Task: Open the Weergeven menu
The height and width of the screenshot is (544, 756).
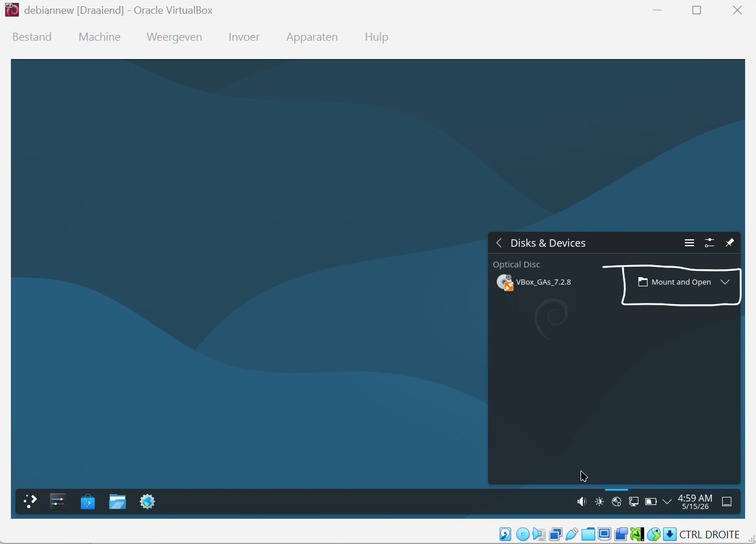Action: [174, 37]
